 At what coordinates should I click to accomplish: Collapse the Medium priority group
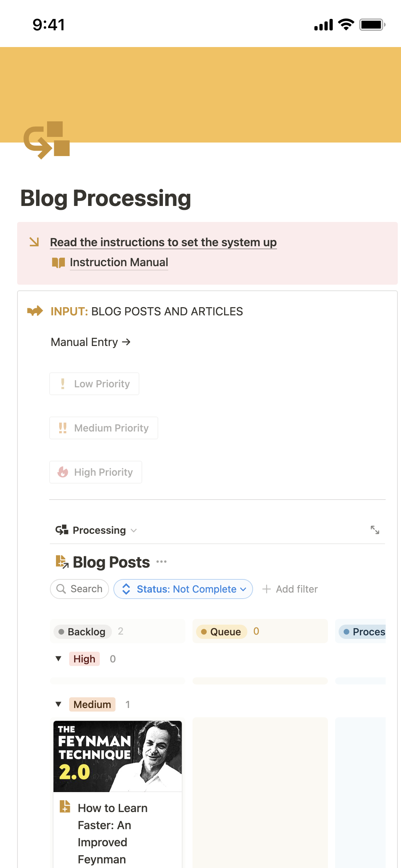(x=58, y=704)
